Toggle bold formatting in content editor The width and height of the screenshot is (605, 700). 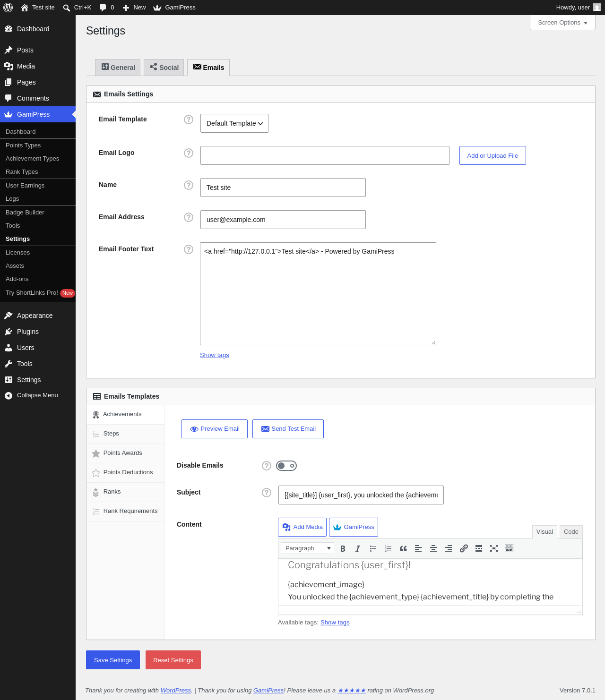tap(343, 548)
